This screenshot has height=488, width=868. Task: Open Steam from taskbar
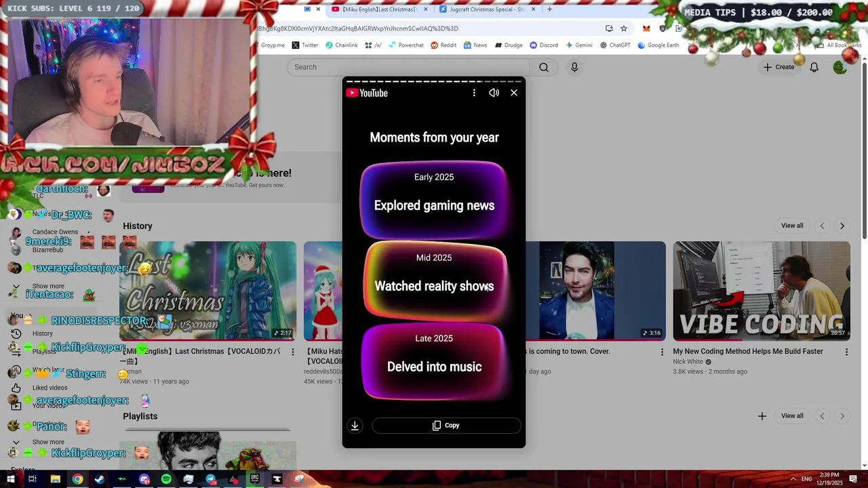tap(100, 479)
